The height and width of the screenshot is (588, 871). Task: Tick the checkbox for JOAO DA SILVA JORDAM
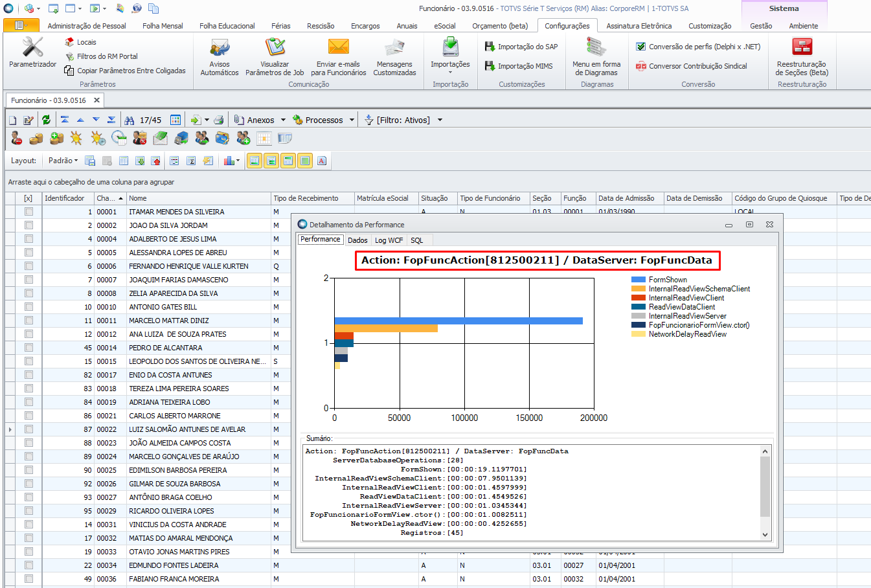click(28, 225)
